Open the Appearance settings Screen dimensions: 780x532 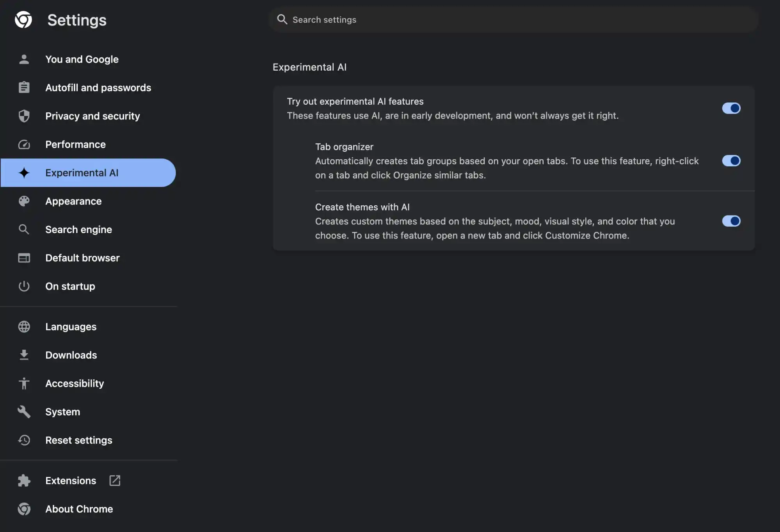(x=88, y=201)
